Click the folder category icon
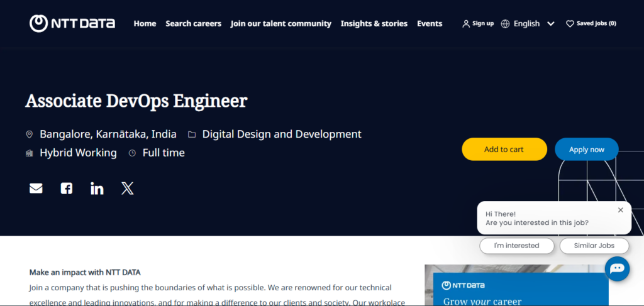 coord(192,134)
